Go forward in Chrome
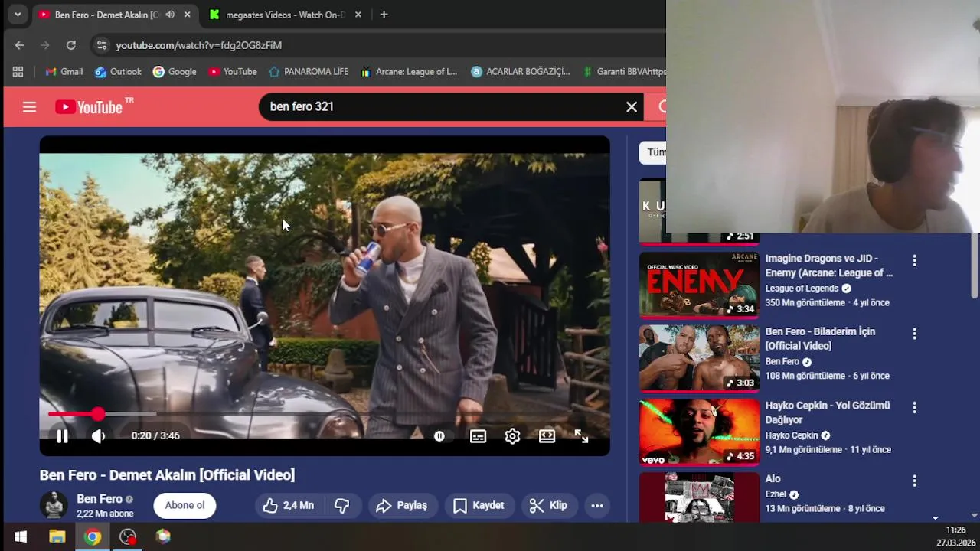This screenshot has height=551, width=980. 44,45
